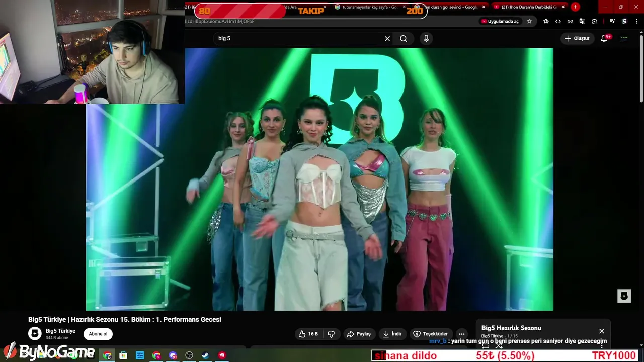Screen dimensions: 644x362
Task: Click the Teşekkürler thanks button
Action: 430,334
